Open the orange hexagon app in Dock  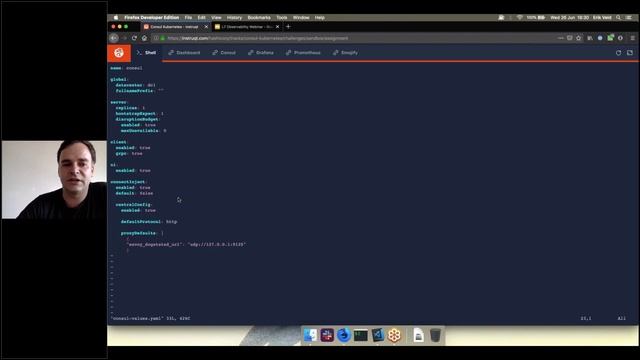[x=394, y=335]
